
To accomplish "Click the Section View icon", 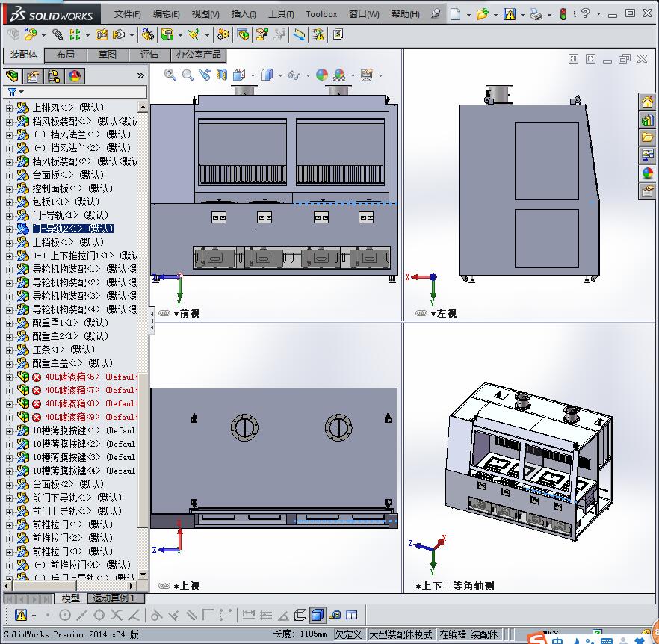I will tap(221, 75).
